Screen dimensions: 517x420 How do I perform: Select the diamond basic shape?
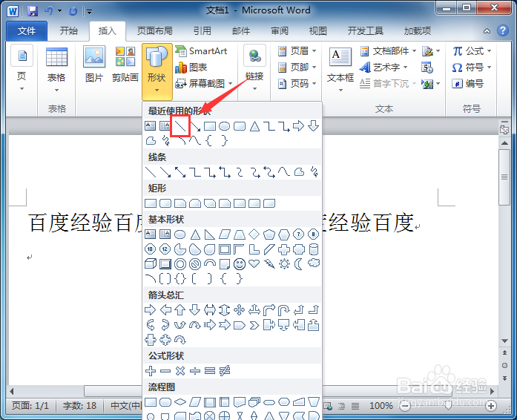[x=254, y=234]
